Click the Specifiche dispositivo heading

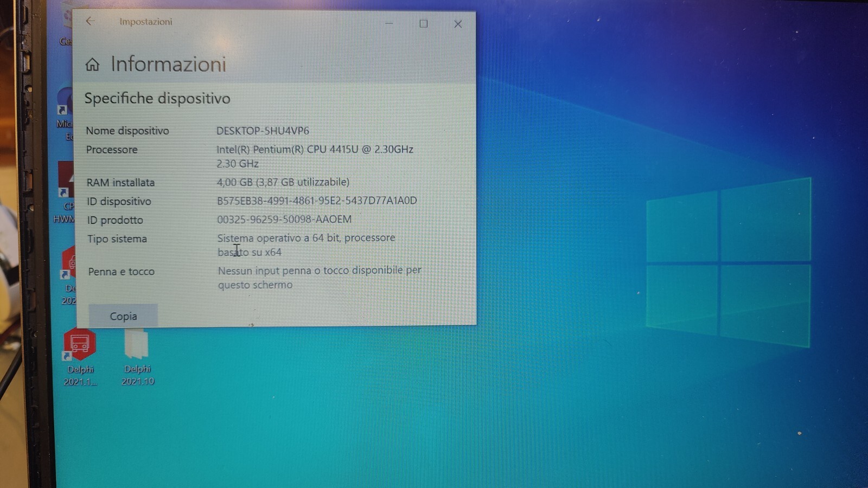157,98
